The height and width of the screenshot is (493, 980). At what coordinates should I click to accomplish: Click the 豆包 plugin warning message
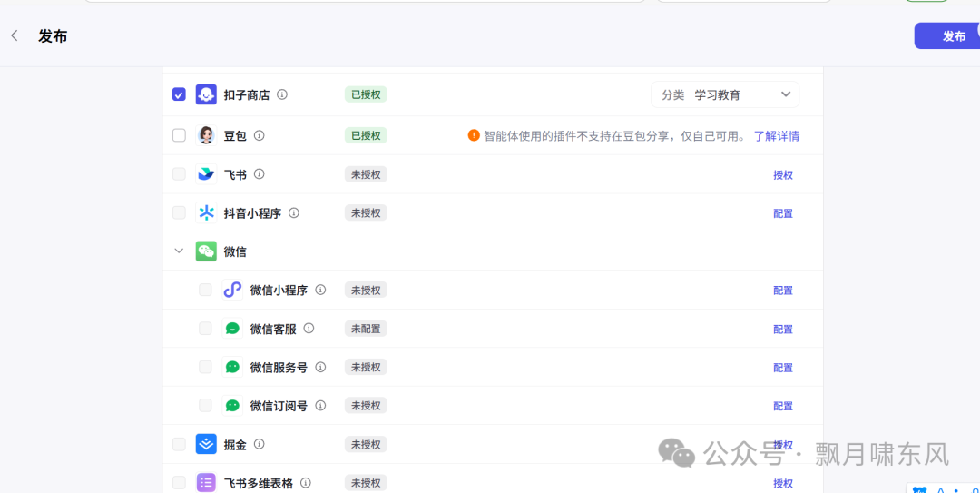pos(615,136)
